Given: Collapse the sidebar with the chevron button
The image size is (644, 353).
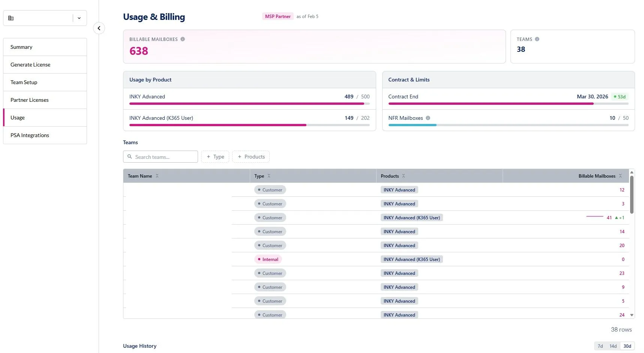Looking at the screenshot, I should (99, 28).
